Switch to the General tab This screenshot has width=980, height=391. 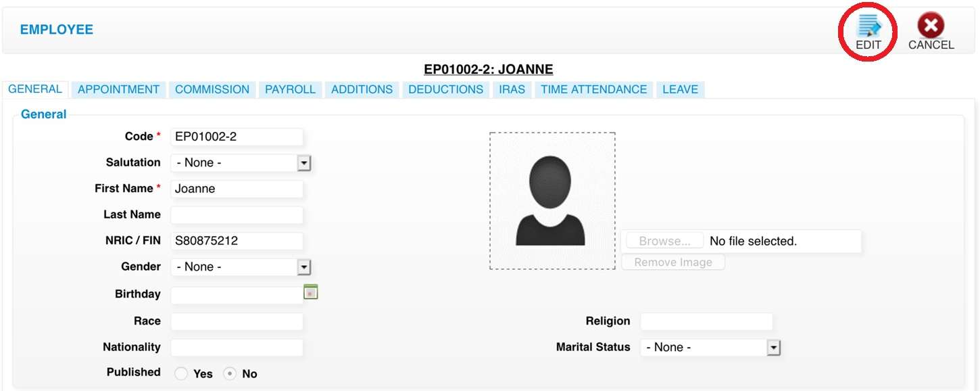point(35,89)
